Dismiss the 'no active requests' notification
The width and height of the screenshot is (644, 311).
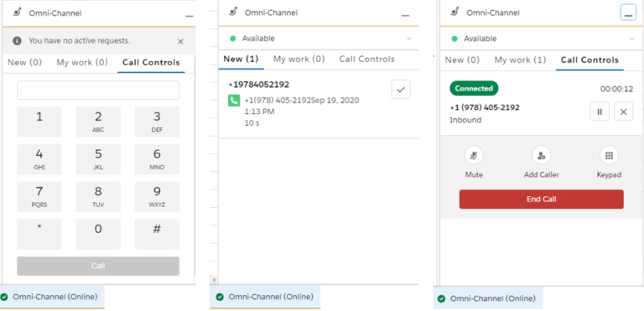(180, 41)
